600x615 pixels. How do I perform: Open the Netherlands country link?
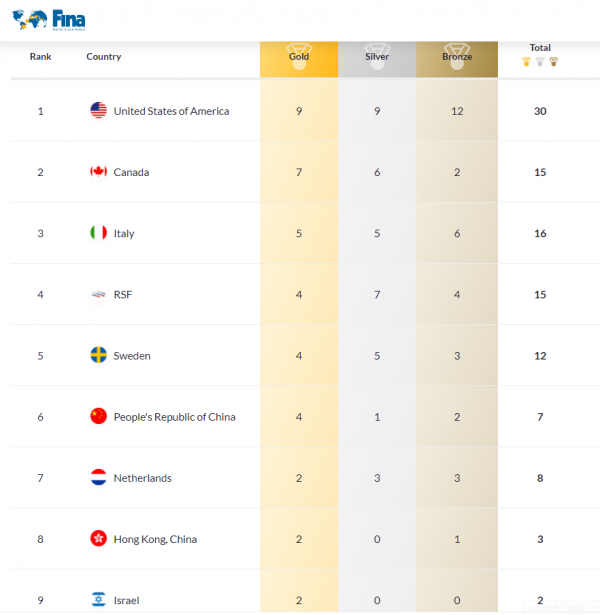point(143,478)
